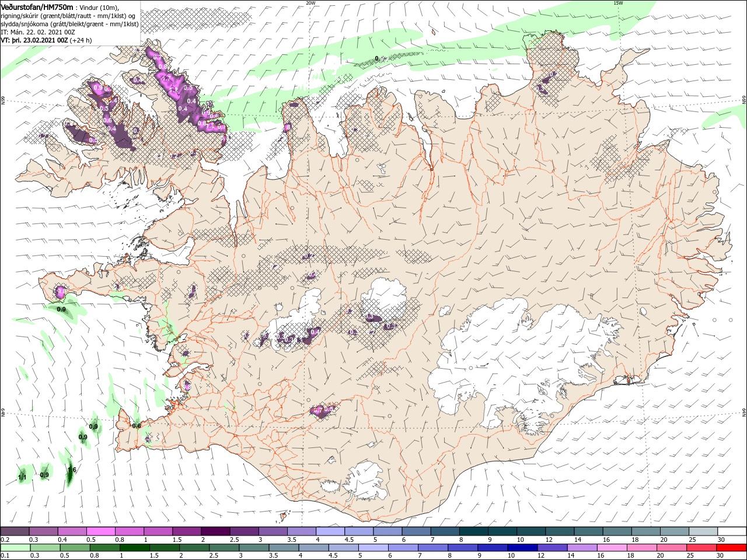Pick the lower legend violet swatch labeled 12

click(551, 548)
